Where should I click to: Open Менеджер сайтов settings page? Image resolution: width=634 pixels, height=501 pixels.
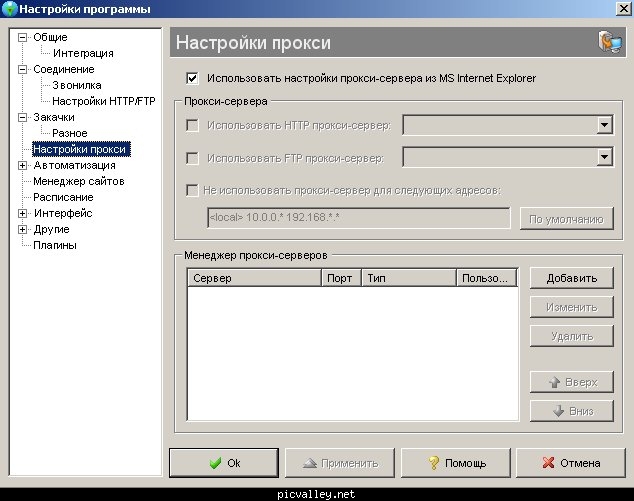[x=79, y=181]
